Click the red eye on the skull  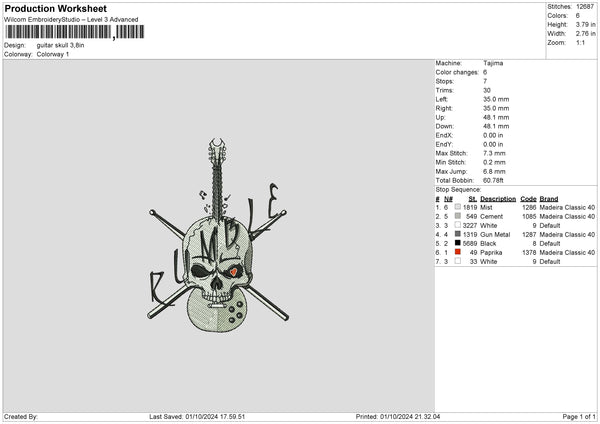230,270
